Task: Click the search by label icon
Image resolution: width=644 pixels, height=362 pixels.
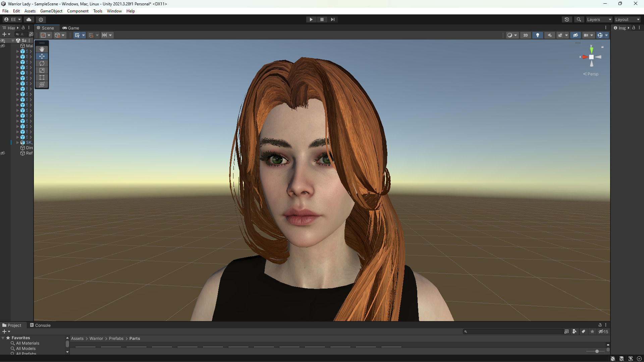Action: pyautogui.click(x=583, y=331)
